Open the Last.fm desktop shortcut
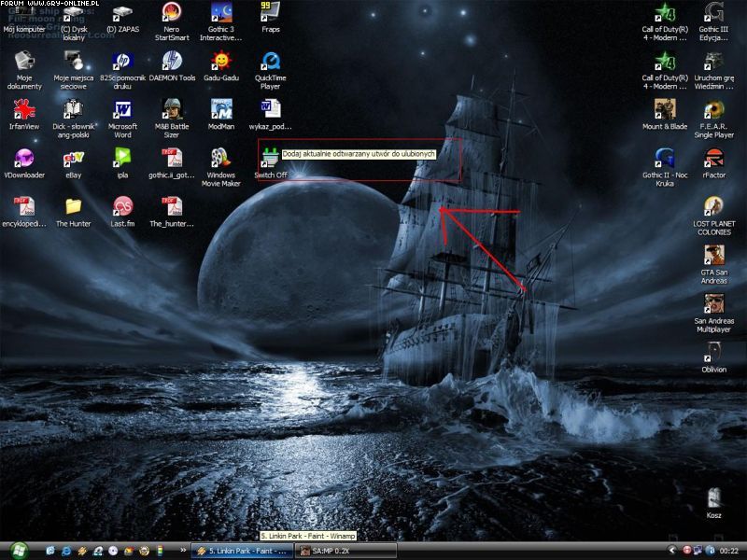This screenshot has width=747, height=560. click(x=122, y=207)
